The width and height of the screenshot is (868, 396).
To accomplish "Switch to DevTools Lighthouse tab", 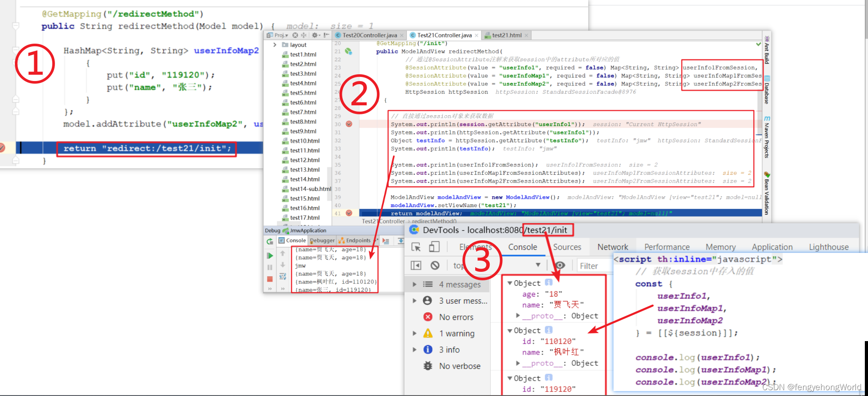I will click(829, 247).
